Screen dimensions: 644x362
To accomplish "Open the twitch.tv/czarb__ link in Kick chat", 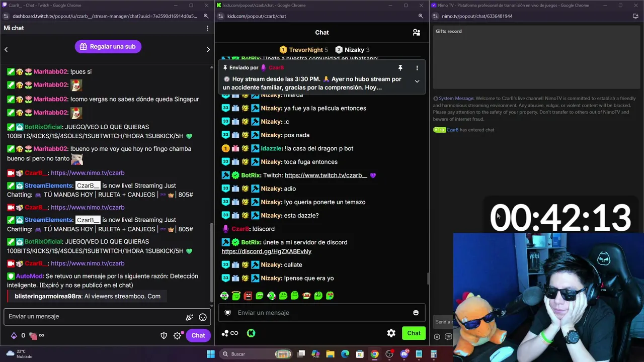I will (x=326, y=175).
